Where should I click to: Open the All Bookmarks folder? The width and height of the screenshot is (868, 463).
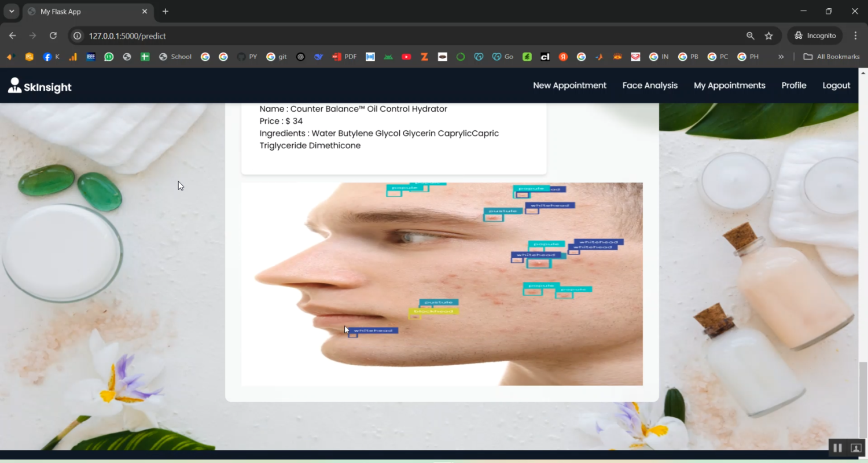pyautogui.click(x=832, y=57)
